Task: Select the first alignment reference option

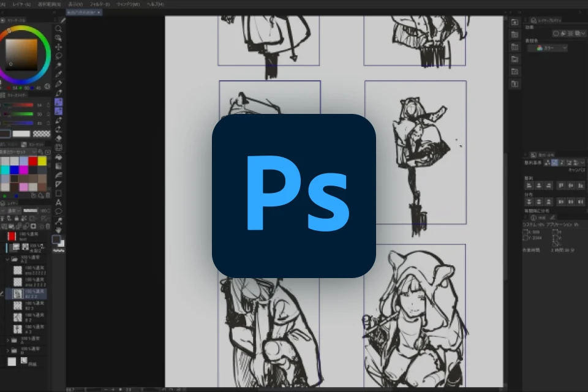Action: pyautogui.click(x=548, y=162)
